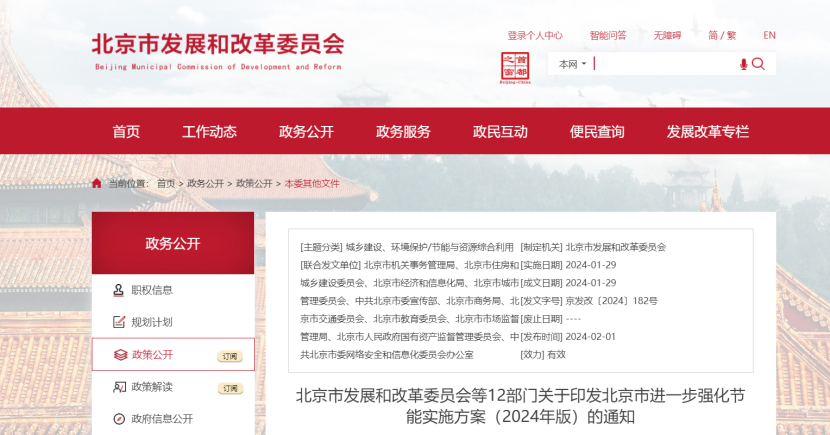Image resolution: width=830 pixels, height=435 pixels.
Task: Click the magnifier search icon
Action: pos(759,64)
